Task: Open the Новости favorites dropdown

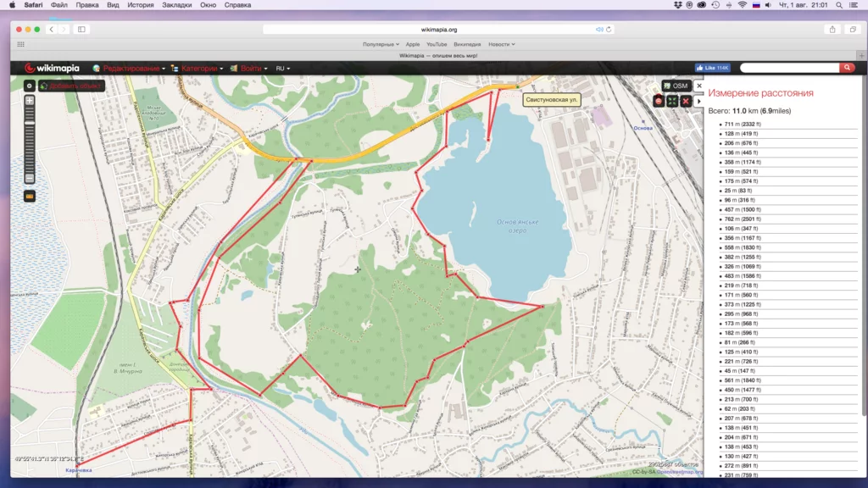Action: [x=502, y=44]
